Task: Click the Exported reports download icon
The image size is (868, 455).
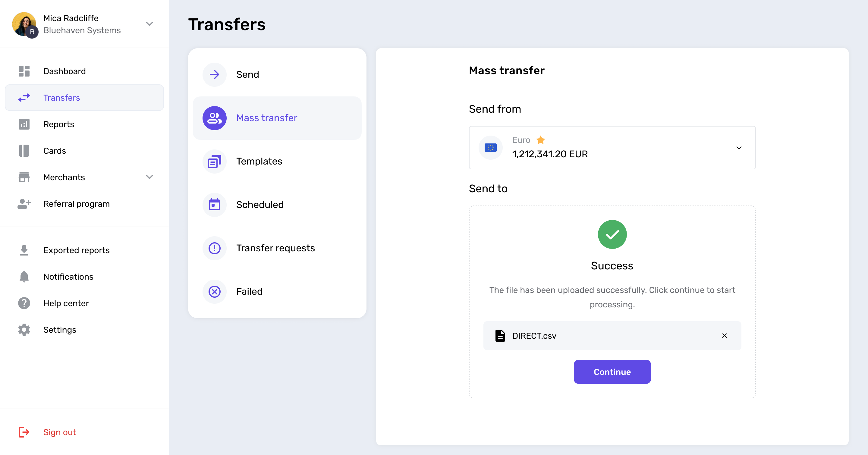Action: point(24,250)
